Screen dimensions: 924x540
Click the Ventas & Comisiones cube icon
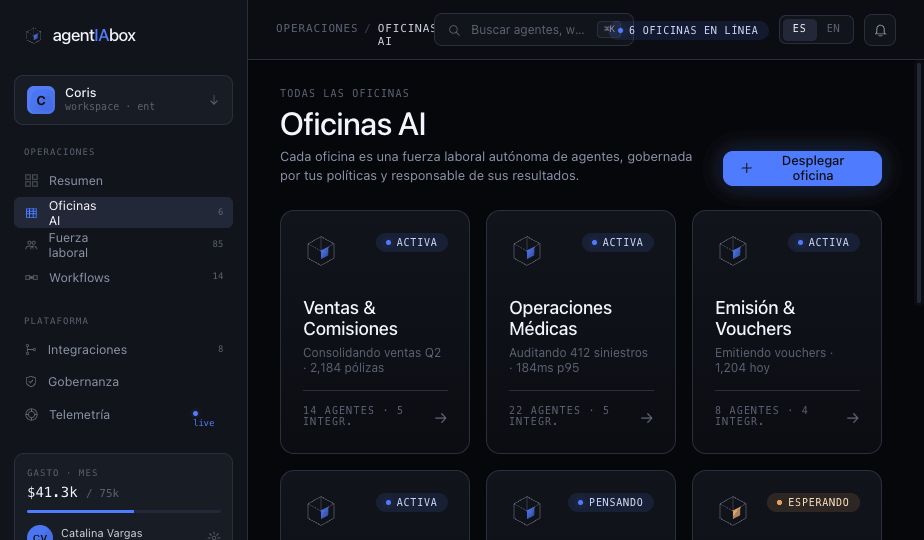321,251
